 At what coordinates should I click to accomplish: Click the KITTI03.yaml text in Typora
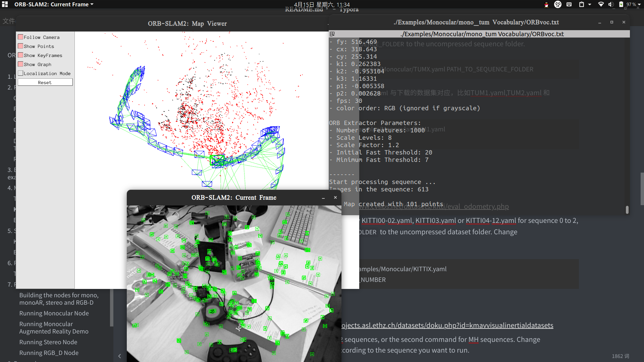[x=436, y=221]
